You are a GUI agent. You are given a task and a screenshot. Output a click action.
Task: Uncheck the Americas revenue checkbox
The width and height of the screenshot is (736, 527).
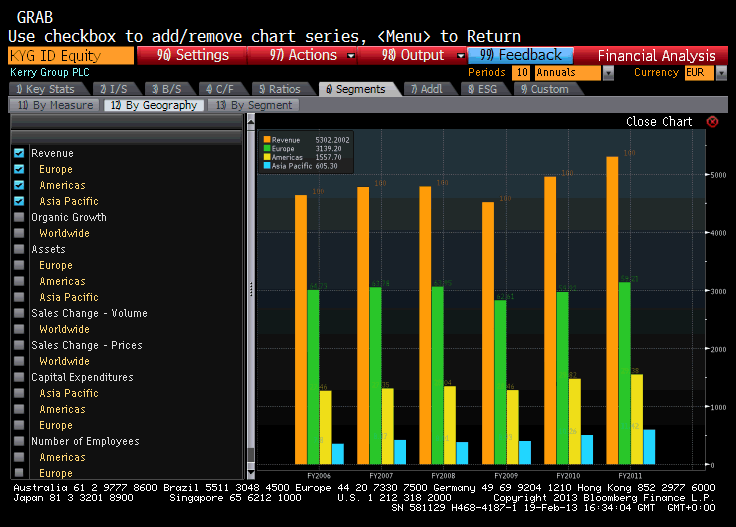coord(19,185)
